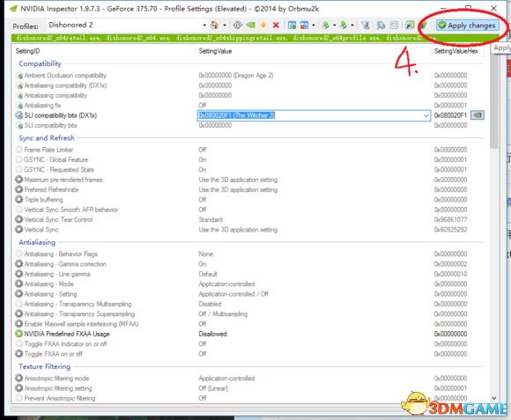Click the small button beside 0x080020F1 hex value
The image size is (511, 420).
click(x=478, y=115)
